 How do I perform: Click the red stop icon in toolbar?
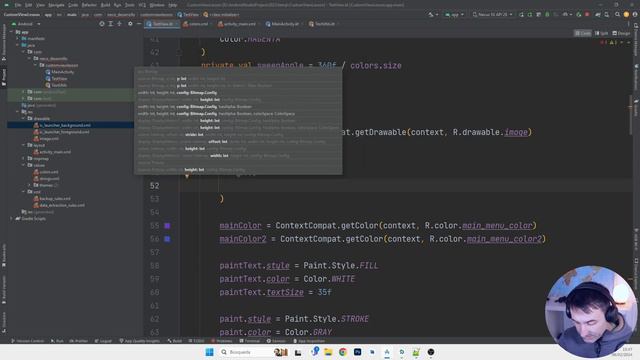587,15
